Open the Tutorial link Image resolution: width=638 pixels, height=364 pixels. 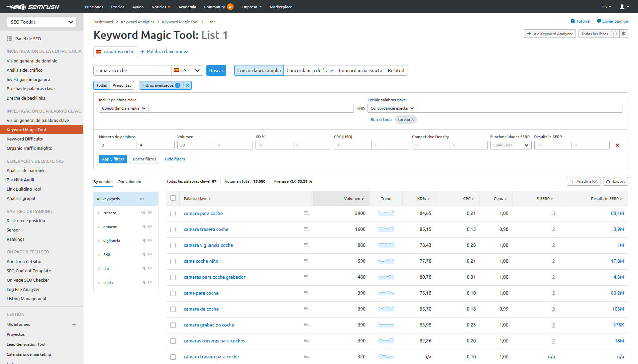[581, 21]
